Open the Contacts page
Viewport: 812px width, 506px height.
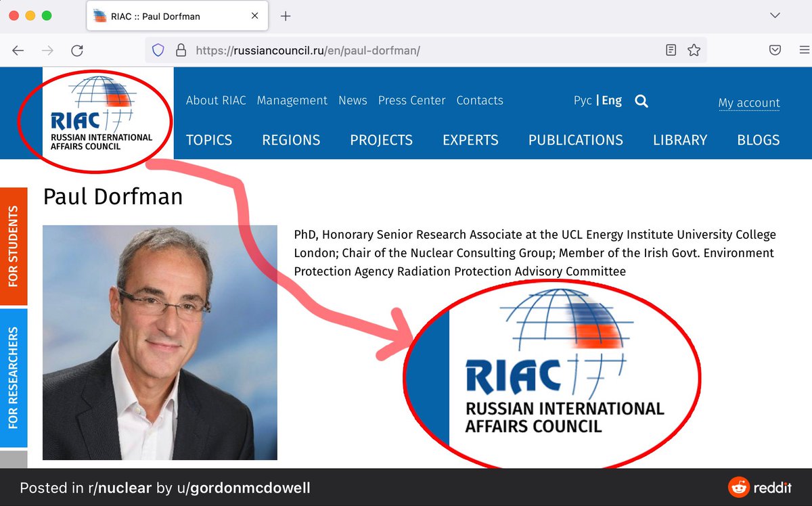pos(480,100)
